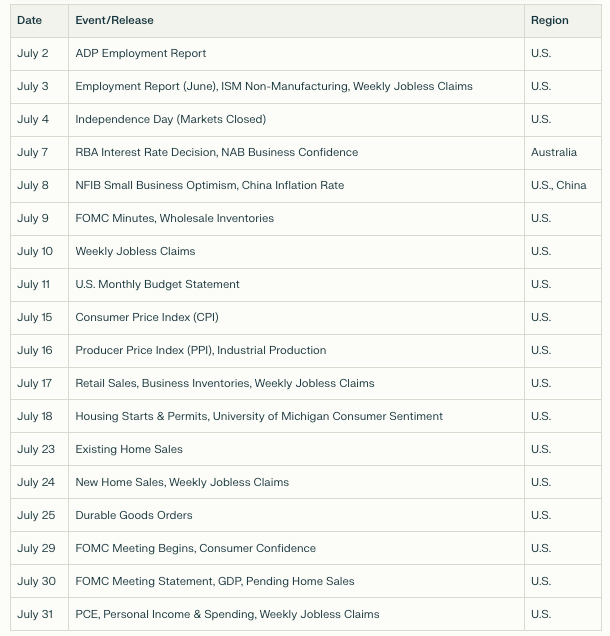Click the July 3 date cell
The height and width of the screenshot is (636, 610).
click(x=32, y=86)
